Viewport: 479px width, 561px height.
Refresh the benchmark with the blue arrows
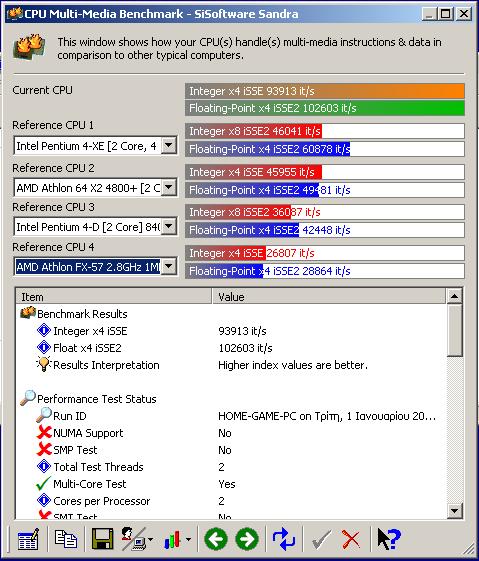(284, 539)
